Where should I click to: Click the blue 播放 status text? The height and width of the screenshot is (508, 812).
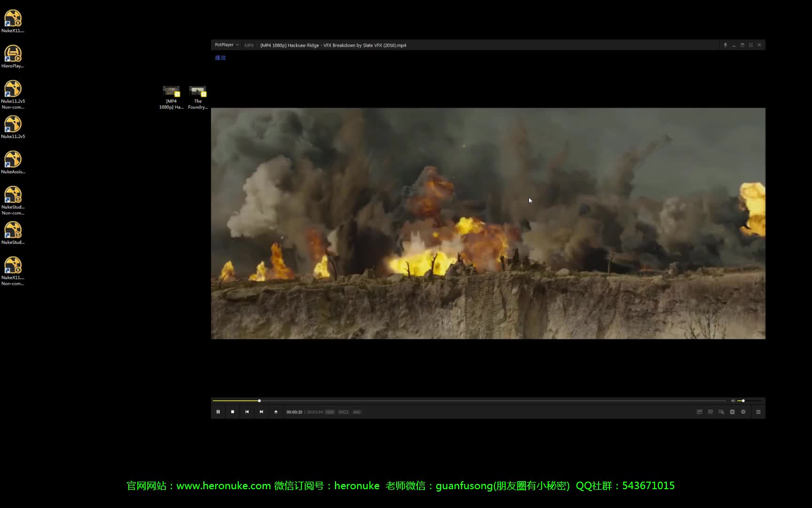click(x=220, y=57)
